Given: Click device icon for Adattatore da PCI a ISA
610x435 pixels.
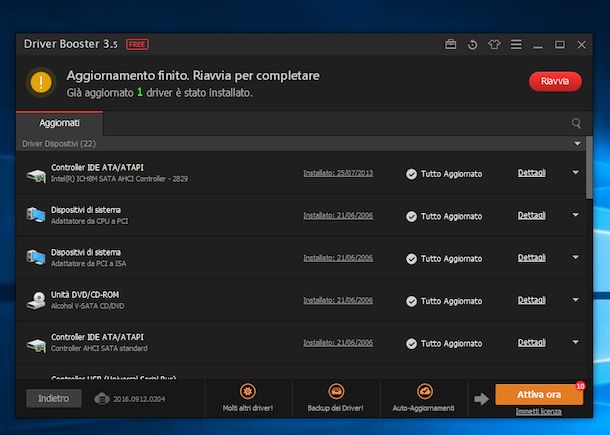Looking at the screenshot, I should point(36,257).
